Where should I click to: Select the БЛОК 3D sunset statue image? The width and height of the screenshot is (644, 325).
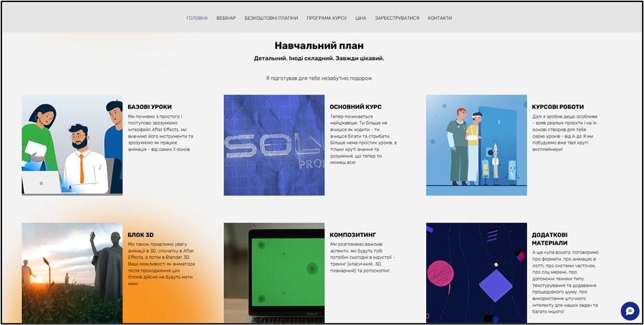72,273
